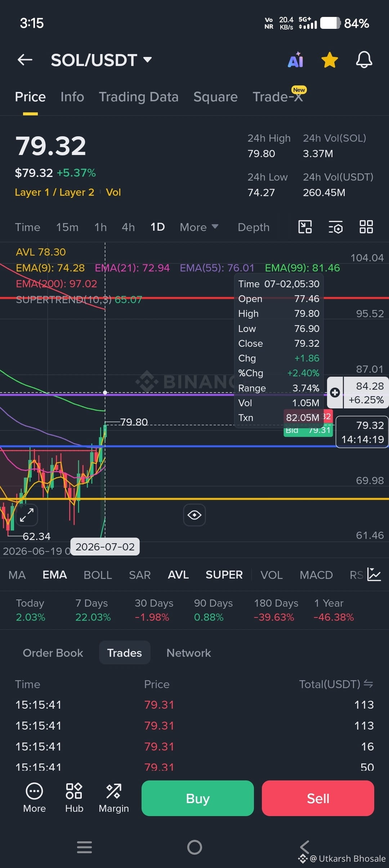Screen dimensions: 389x868
Task: Select the Trades tab
Action: (125, 653)
